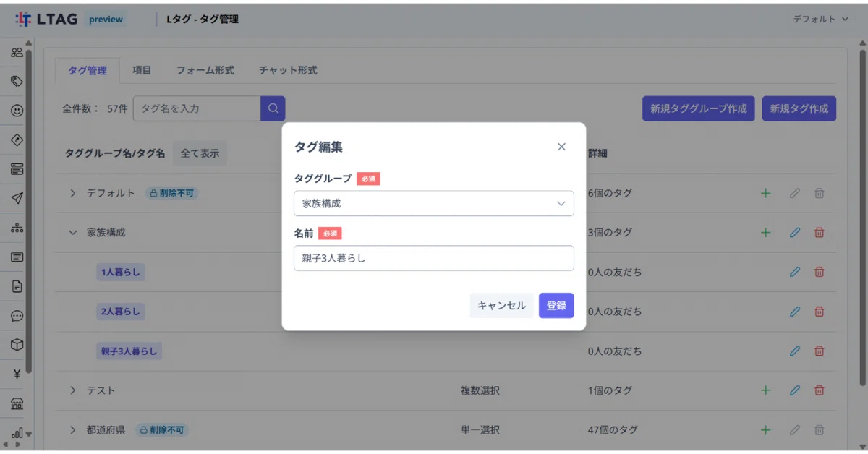Click the 複数選択 cell in テスト row
Viewport: 868px width, 454px height.
tap(480, 390)
